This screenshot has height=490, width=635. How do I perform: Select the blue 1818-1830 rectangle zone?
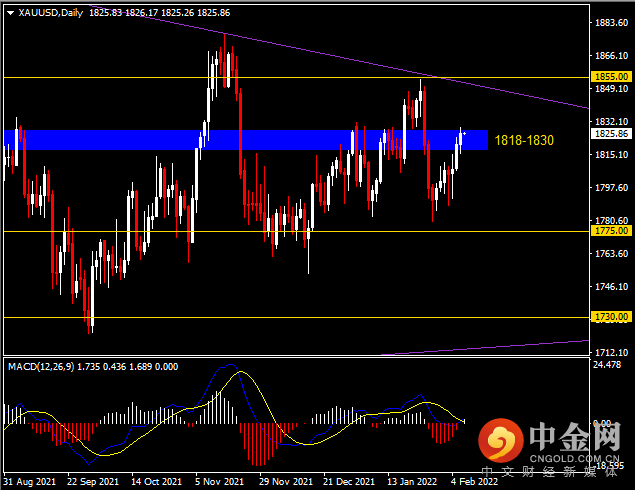(246, 140)
